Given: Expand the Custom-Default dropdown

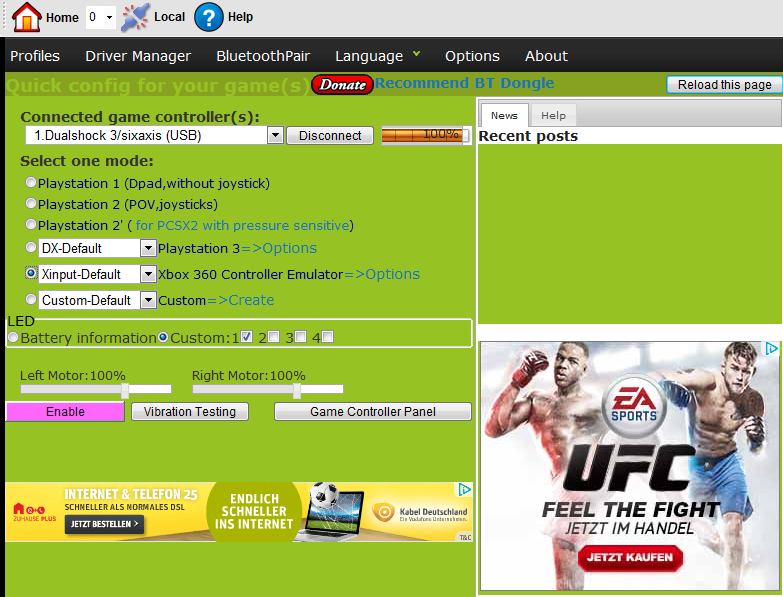Looking at the screenshot, I should point(148,300).
